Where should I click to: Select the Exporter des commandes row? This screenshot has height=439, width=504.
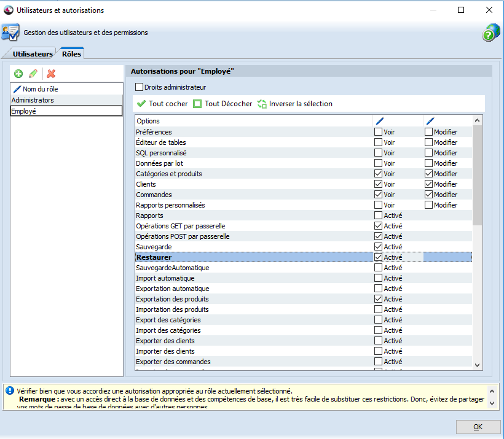click(x=304, y=362)
